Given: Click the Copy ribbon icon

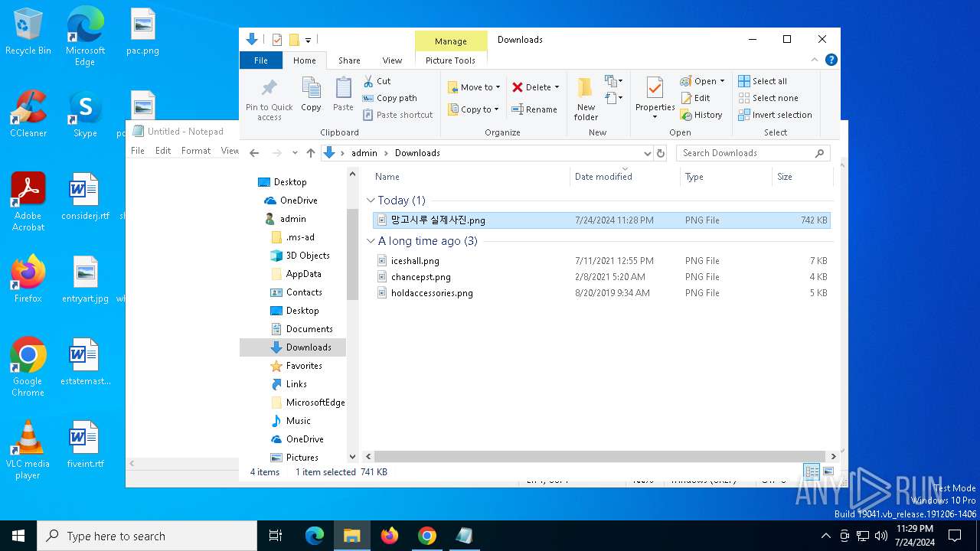Looking at the screenshot, I should click(311, 87).
